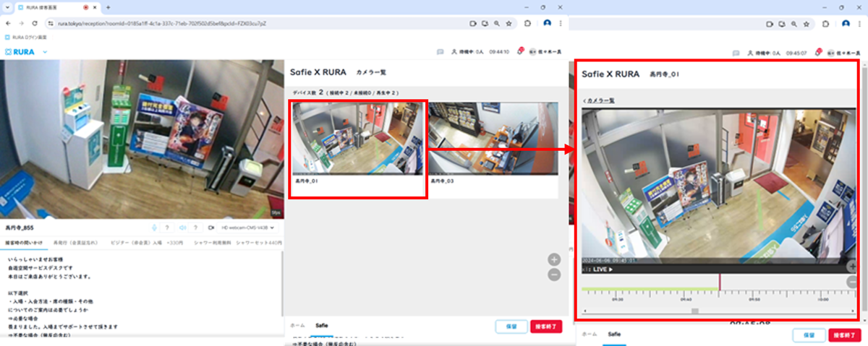Click the camera access icon in the left address bar
Screen dimensions: 868x346
pyautogui.click(x=473, y=23)
